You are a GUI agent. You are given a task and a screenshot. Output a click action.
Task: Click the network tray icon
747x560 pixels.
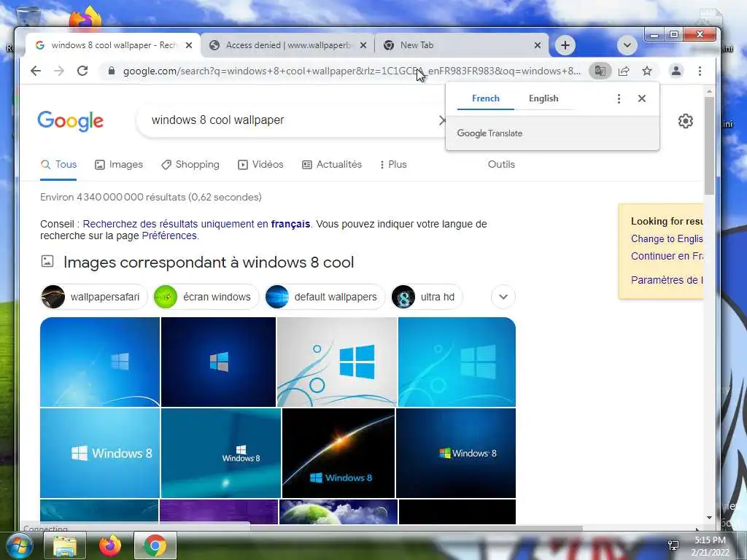coord(673,545)
